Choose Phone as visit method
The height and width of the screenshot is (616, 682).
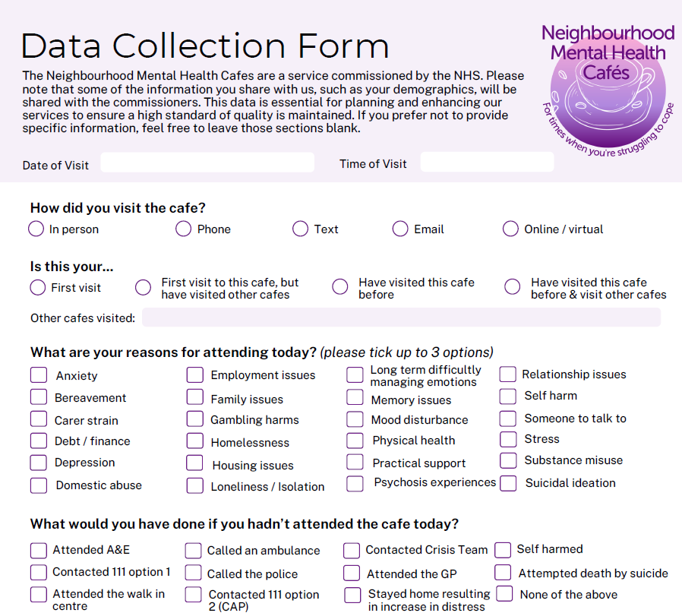[x=183, y=229]
